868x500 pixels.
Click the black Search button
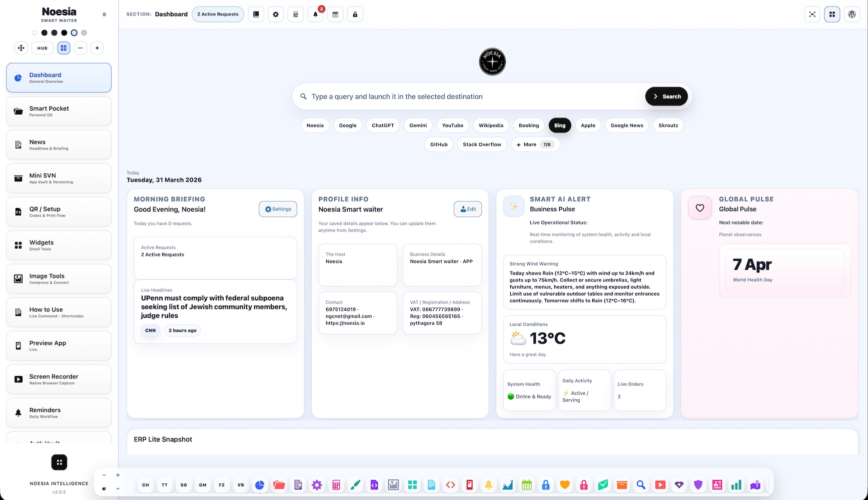(666, 96)
